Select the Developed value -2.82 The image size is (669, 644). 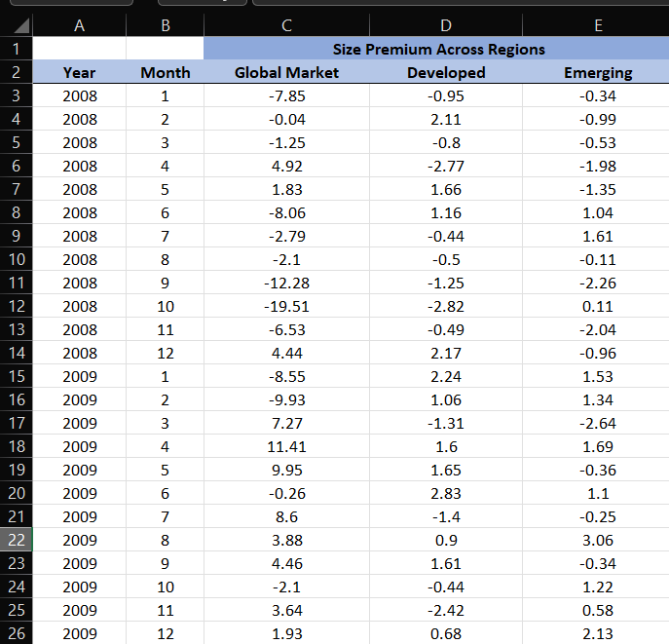coord(446,307)
